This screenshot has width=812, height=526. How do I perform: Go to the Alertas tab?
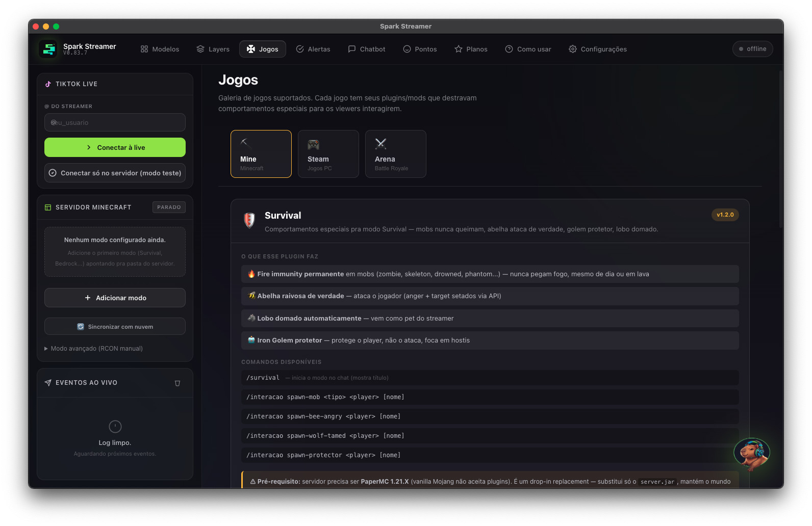313,49
